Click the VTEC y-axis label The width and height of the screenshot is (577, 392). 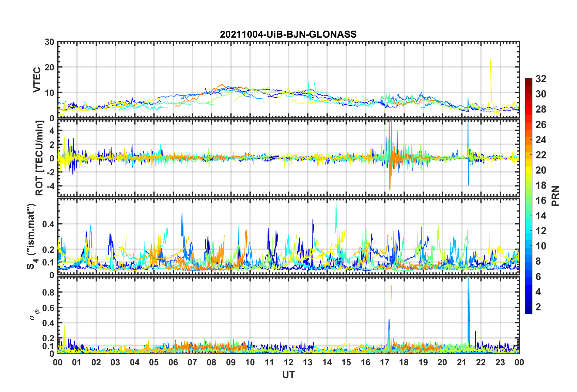tap(37, 79)
